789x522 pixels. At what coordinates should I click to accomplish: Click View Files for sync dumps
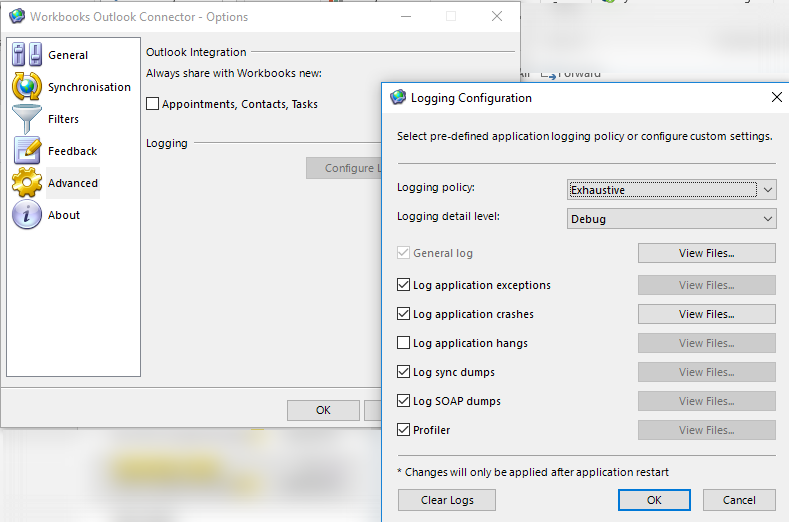pyautogui.click(x=706, y=372)
